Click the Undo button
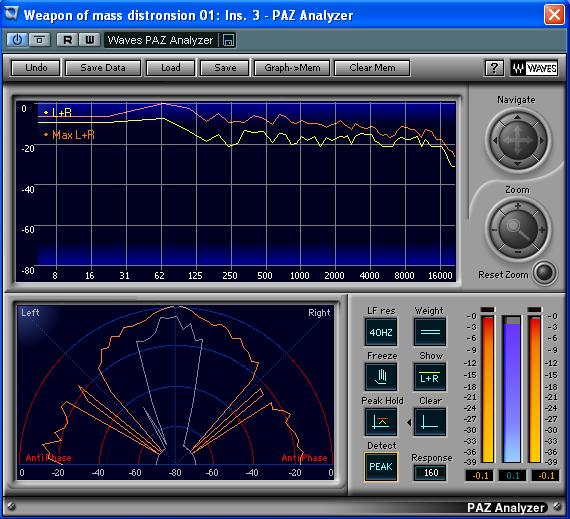 click(36, 68)
